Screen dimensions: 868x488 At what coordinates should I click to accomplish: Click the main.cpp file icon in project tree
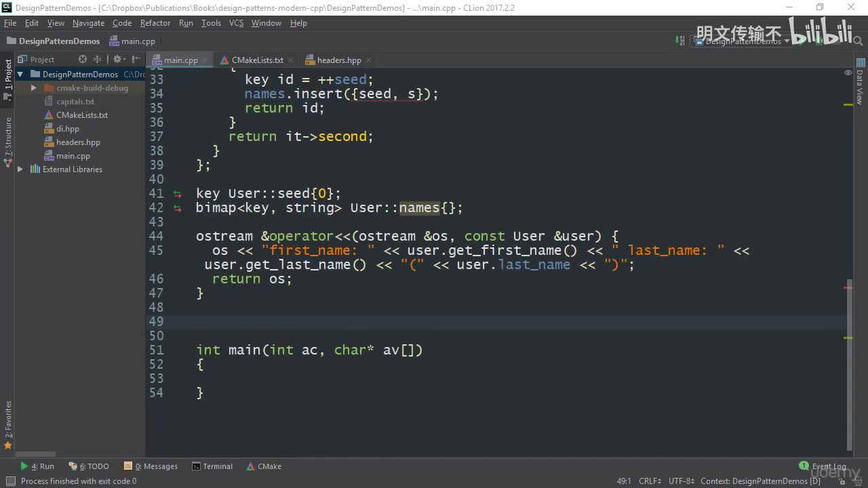pyautogui.click(x=49, y=156)
